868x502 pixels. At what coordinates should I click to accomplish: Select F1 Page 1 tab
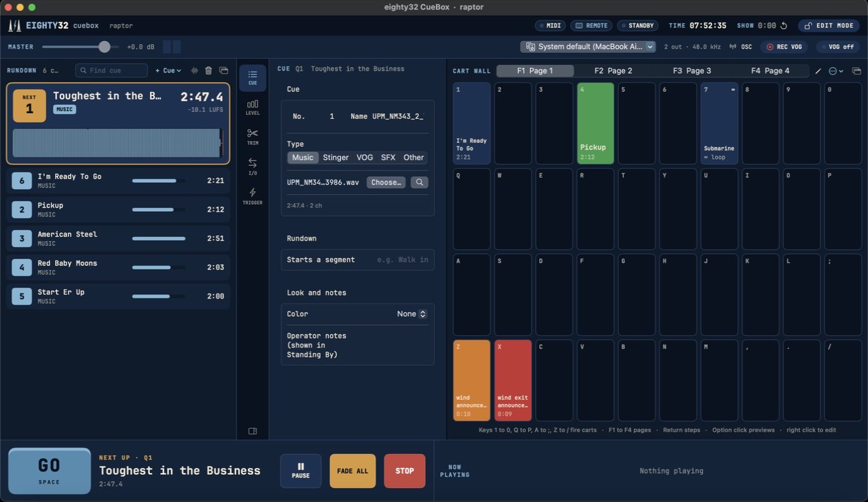[x=535, y=71]
